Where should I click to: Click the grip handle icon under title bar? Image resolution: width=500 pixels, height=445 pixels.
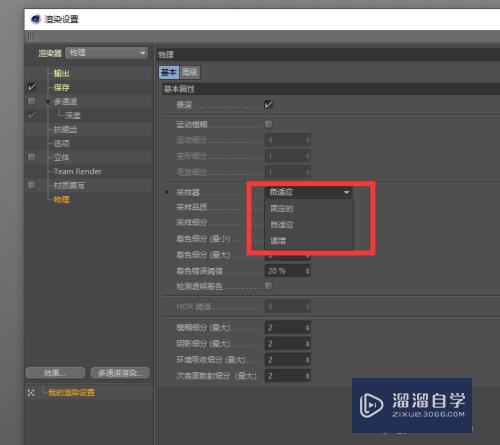pyautogui.click(x=32, y=36)
